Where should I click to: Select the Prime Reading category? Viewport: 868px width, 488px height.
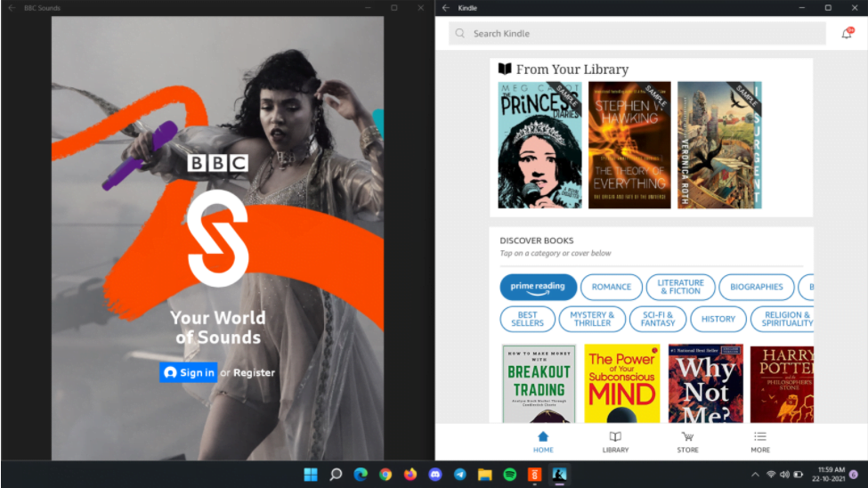[538, 287]
